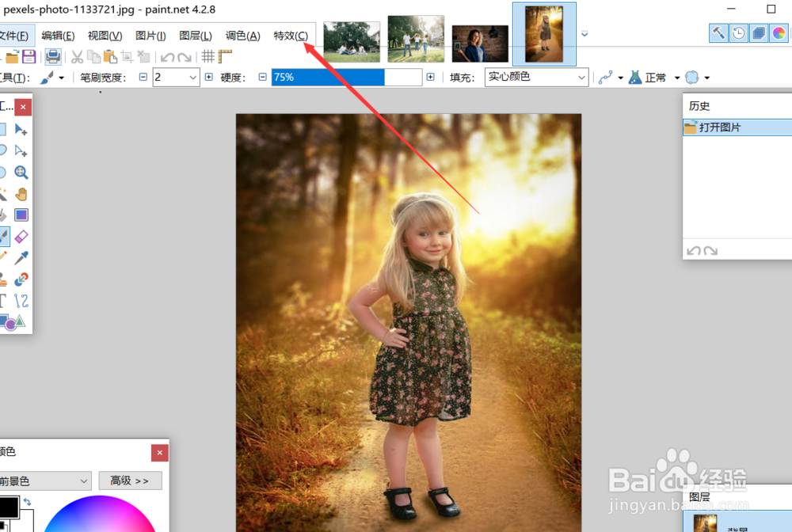792x532 pixels.
Task: Open the 填充 fill style dropdown
Action: coord(536,78)
